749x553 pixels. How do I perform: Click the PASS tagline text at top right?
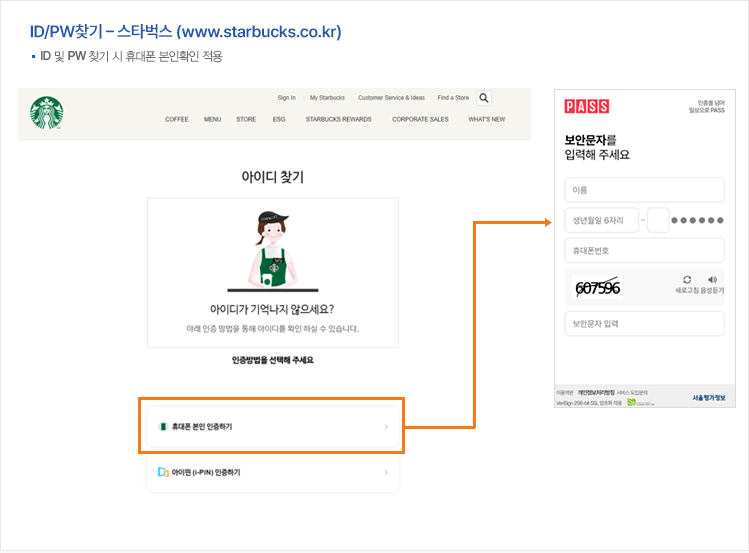706,106
